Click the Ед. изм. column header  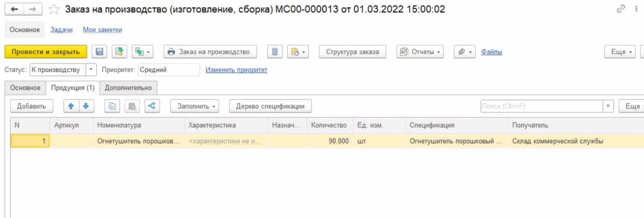tap(379, 125)
